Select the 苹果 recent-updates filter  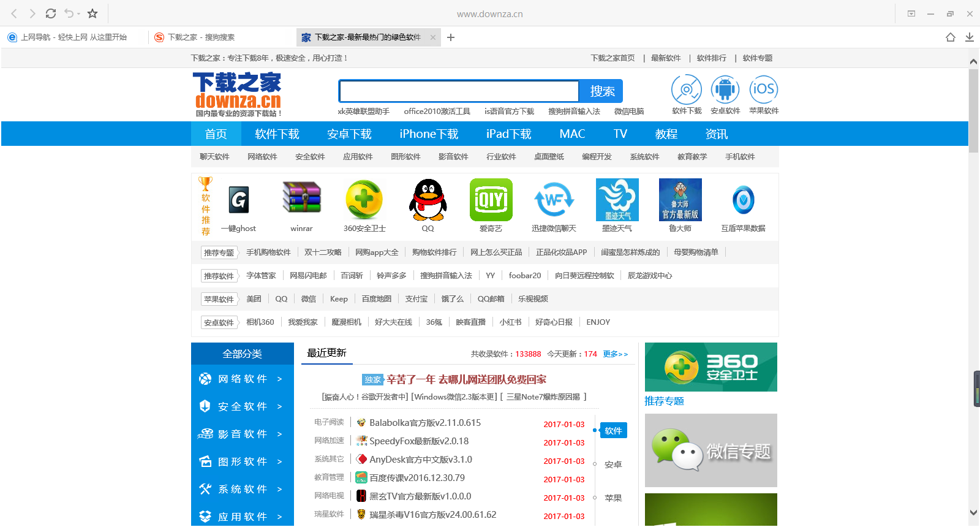(x=613, y=498)
